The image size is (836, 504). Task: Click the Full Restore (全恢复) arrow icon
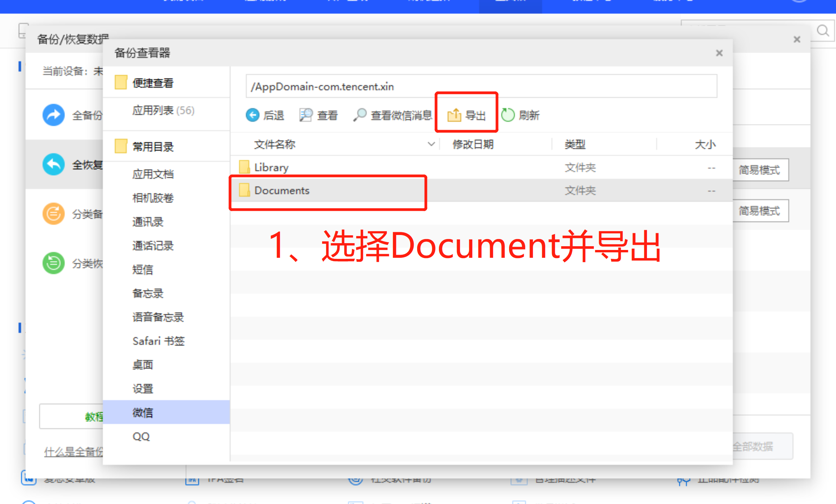click(53, 165)
